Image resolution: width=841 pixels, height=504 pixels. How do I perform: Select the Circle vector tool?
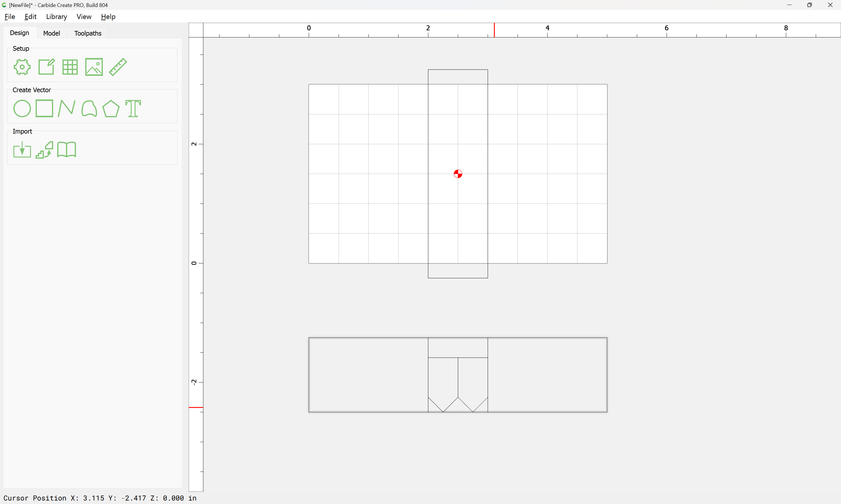pos(22,109)
